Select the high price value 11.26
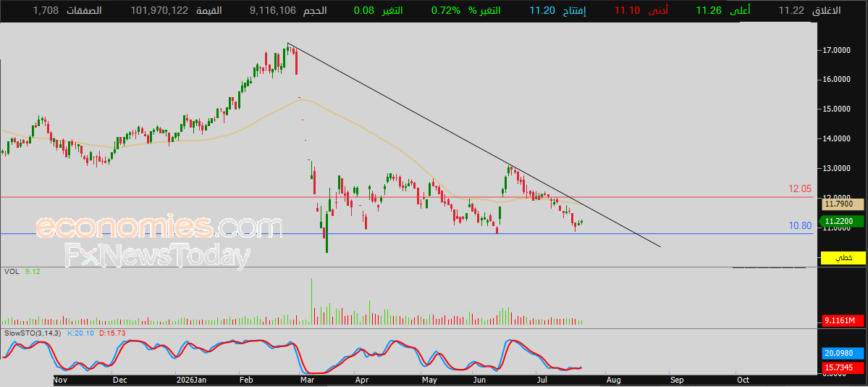 709,11
